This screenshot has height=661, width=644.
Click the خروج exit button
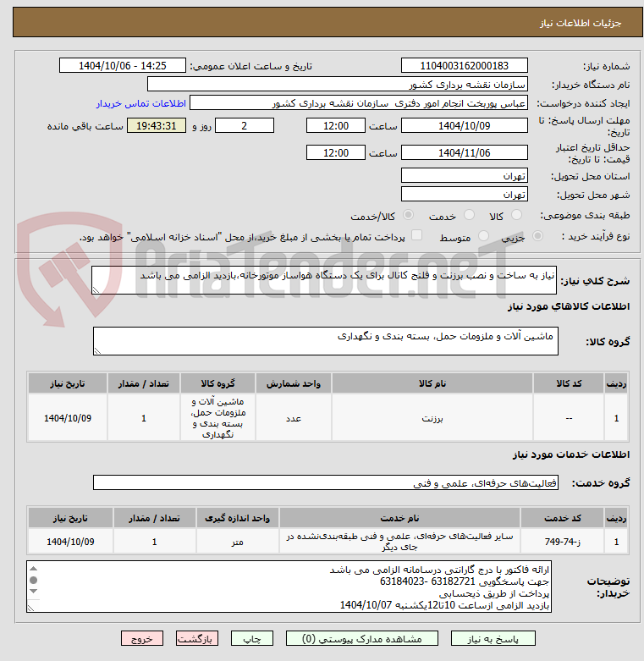click(x=142, y=638)
